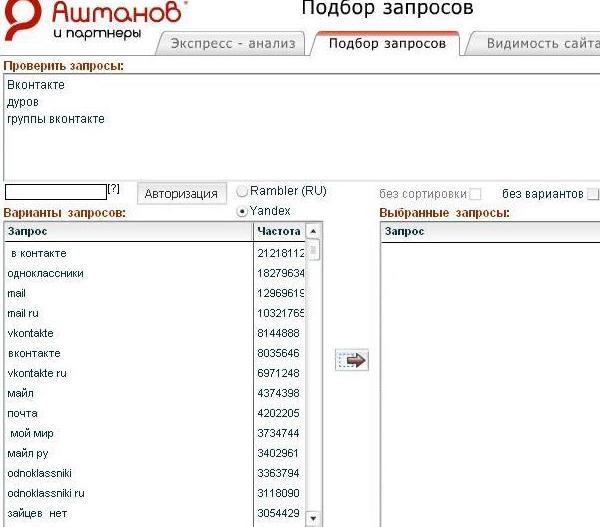Sort by the Частота column header
Screen dimensions: 600x527
(279, 232)
